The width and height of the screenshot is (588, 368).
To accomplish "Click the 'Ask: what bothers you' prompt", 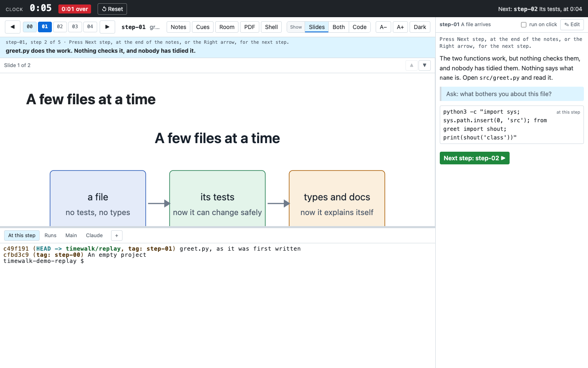I will 512,94.
